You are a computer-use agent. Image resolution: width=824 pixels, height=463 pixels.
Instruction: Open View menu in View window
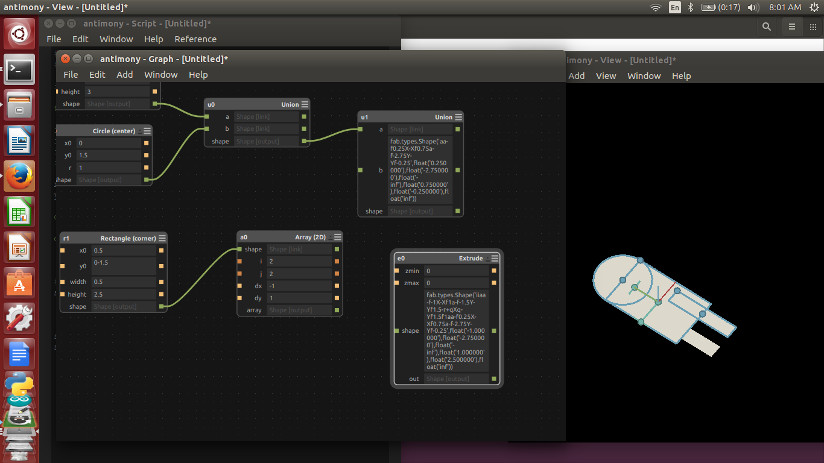pyautogui.click(x=606, y=76)
